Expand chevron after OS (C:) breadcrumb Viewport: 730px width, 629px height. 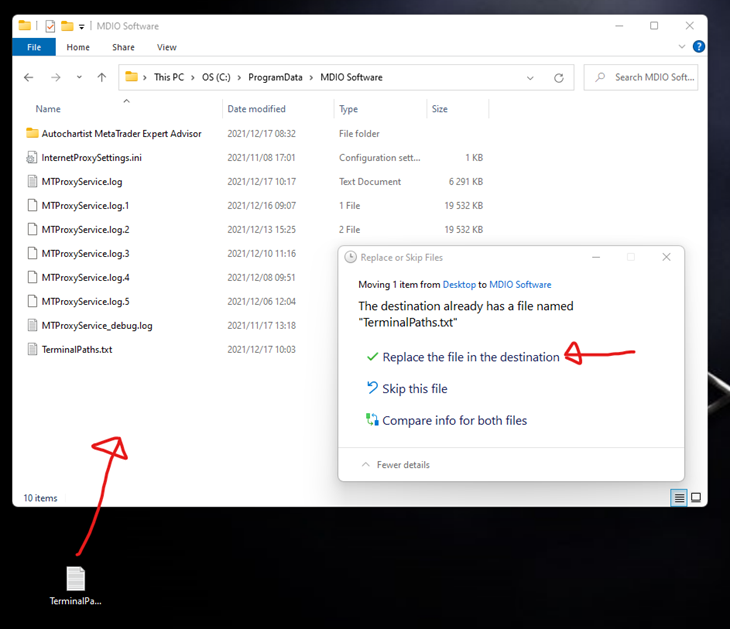click(x=239, y=78)
